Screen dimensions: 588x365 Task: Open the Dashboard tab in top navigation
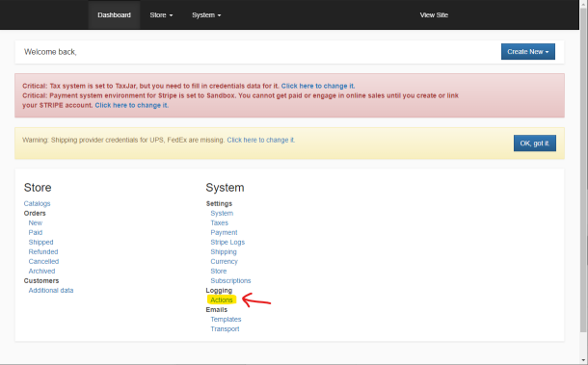(x=114, y=15)
